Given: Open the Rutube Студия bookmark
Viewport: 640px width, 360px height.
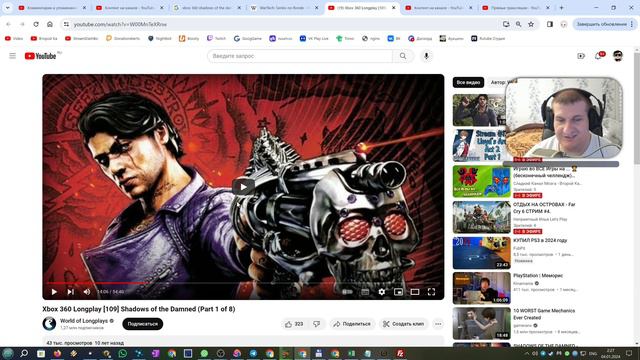Looking at the screenshot, I should (x=488, y=38).
